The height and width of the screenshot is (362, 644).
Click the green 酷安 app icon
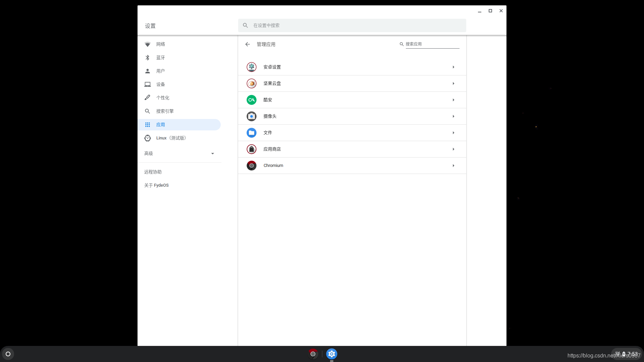point(251,100)
